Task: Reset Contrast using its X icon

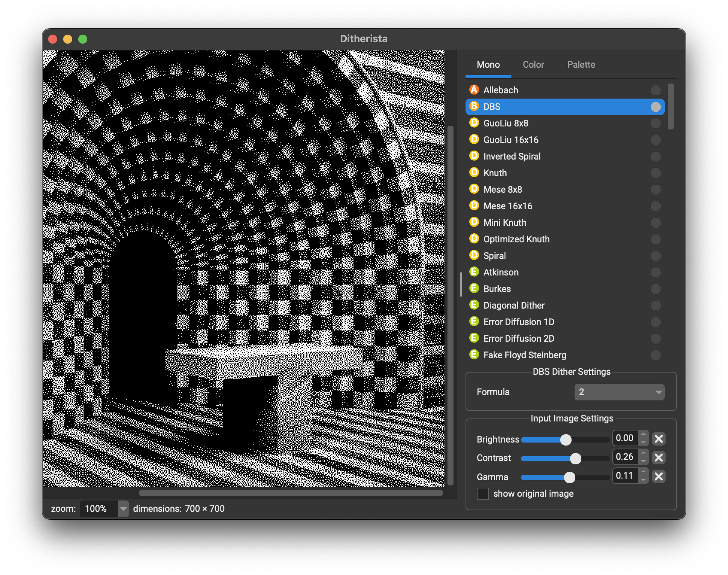Action: (x=658, y=458)
